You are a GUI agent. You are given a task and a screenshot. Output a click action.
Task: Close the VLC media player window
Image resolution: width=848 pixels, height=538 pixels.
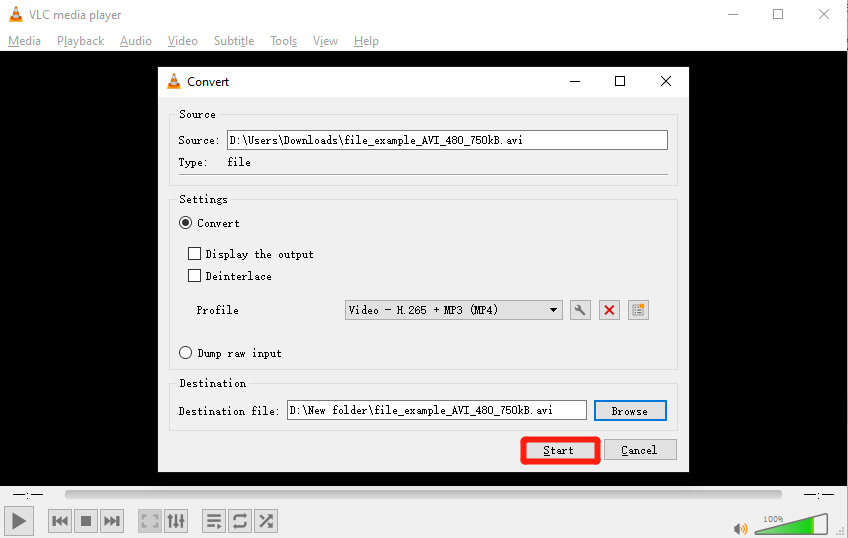[824, 15]
